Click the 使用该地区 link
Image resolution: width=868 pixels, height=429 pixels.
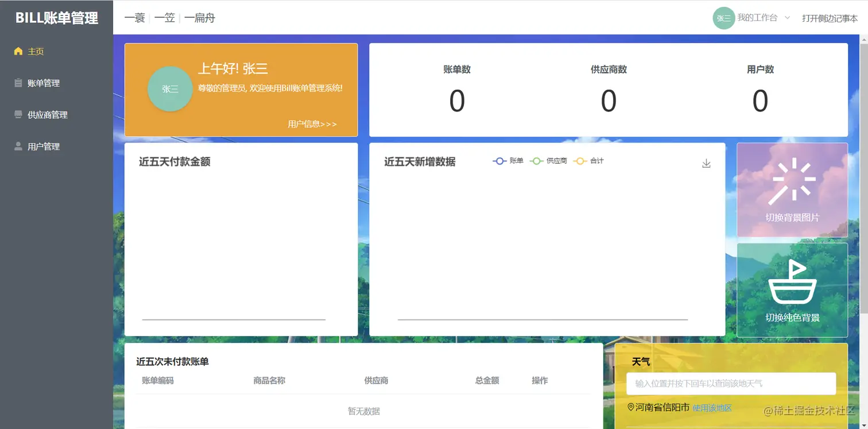coord(712,408)
